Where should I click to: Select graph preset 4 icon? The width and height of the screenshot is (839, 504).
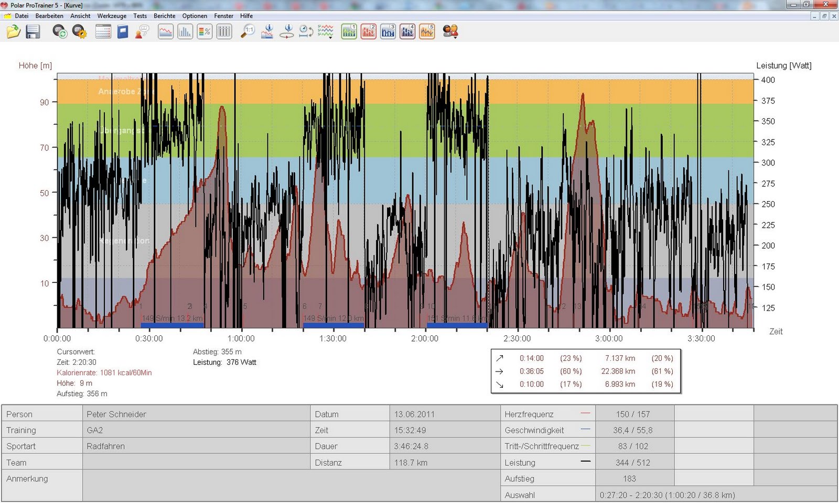click(407, 32)
